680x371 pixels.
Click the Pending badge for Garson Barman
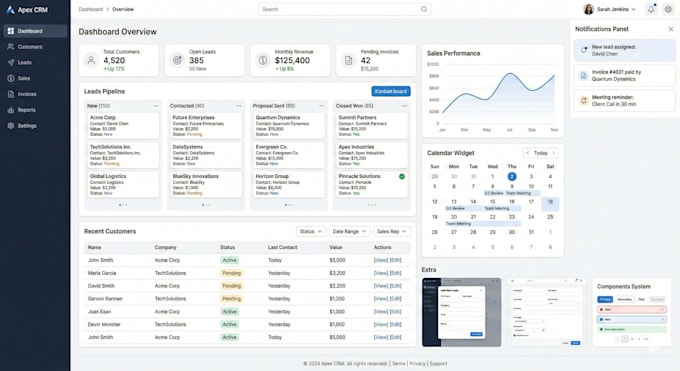click(x=231, y=299)
